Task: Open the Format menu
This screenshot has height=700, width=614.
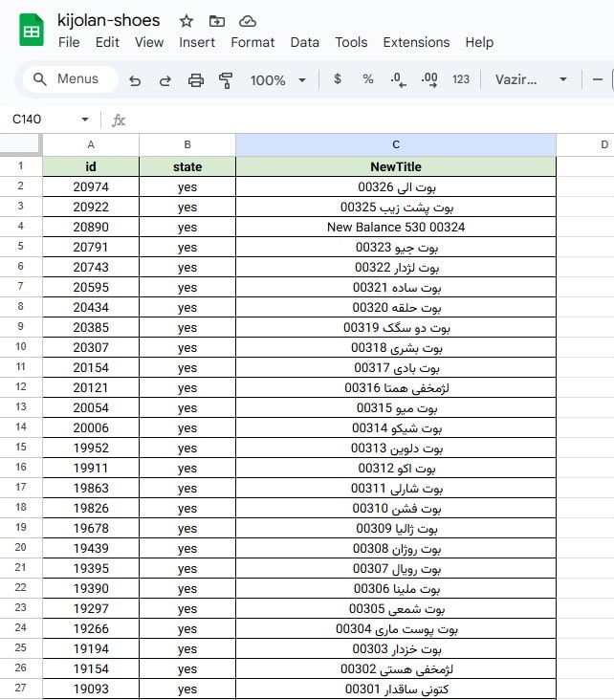Action: (x=252, y=42)
